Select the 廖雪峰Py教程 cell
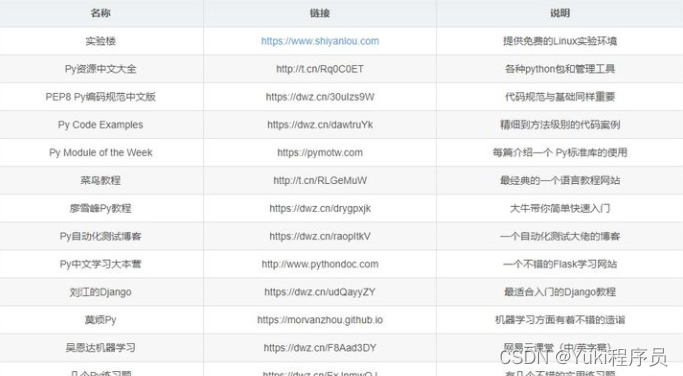The height and width of the screenshot is (376, 683). pyautogui.click(x=101, y=208)
